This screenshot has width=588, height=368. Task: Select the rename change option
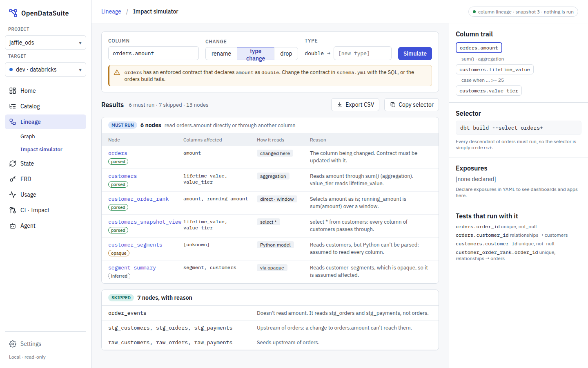coord(221,54)
